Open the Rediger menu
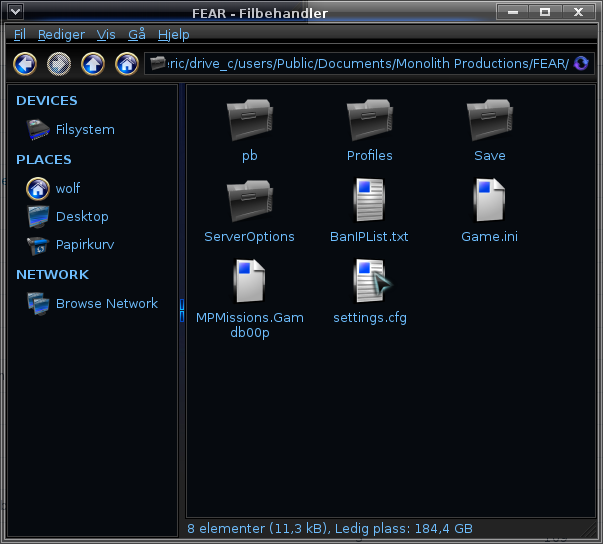This screenshot has height=544, width=603. pyautogui.click(x=61, y=35)
